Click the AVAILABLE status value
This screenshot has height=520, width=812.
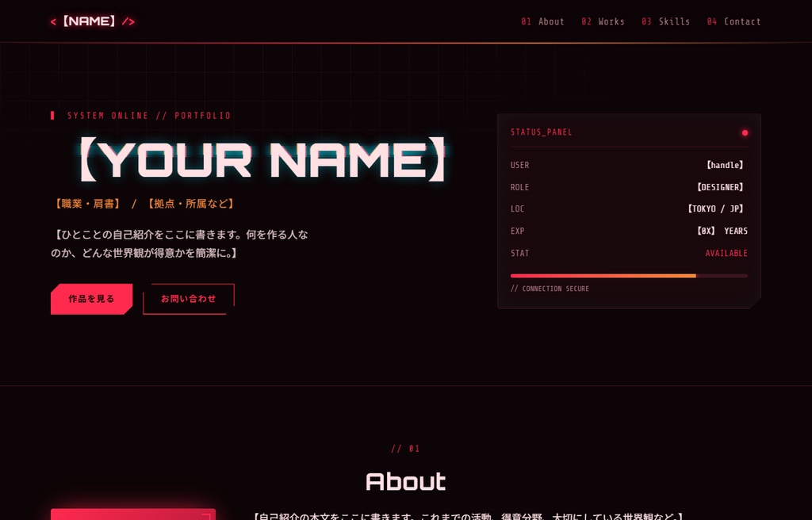pyautogui.click(x=726, y=254)
